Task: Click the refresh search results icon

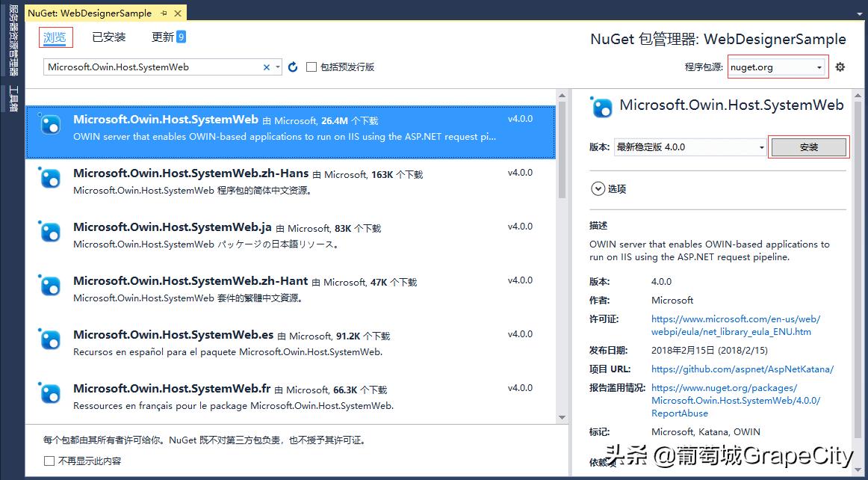Action: click(292, 67)
